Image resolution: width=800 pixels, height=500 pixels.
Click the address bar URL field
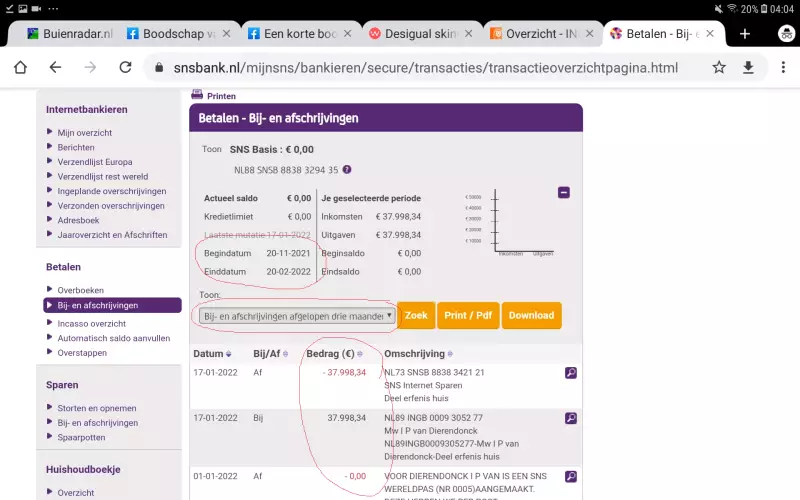(x=426, y=67)
